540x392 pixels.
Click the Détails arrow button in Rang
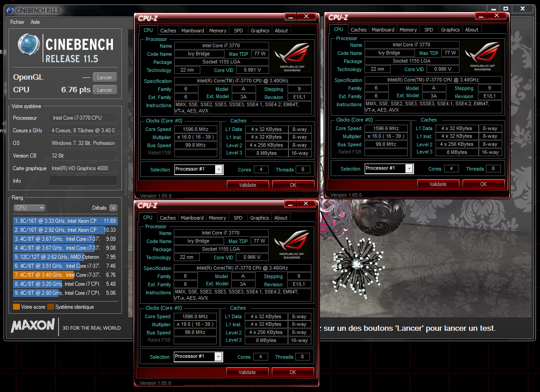(x=113, y=208)
